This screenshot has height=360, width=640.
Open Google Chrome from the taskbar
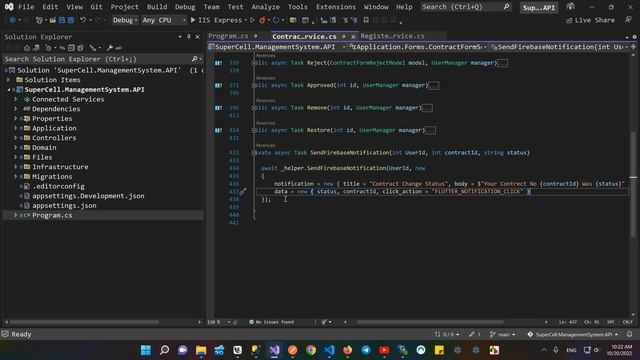[311, 350]
